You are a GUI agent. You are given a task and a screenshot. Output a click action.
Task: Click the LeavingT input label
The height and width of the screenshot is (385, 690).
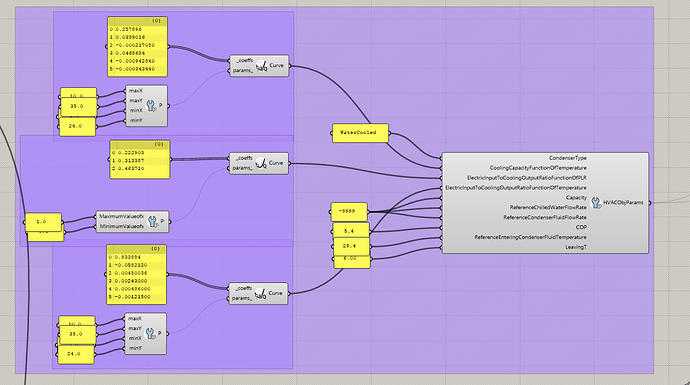point(576,247)
